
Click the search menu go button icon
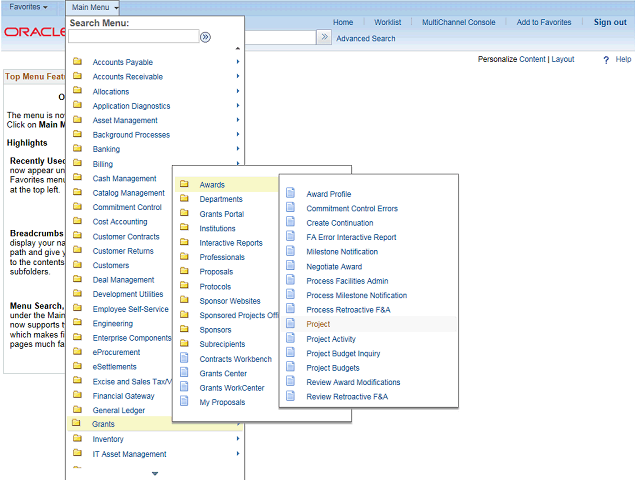click(205, 37)
